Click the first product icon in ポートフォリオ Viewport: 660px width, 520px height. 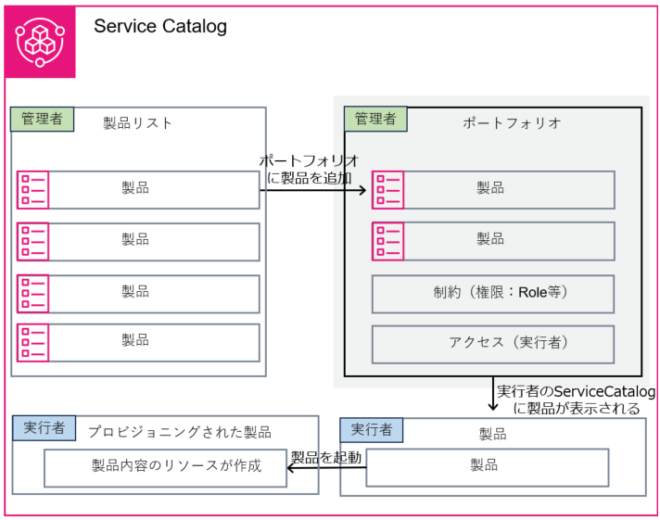click(388, 189)
